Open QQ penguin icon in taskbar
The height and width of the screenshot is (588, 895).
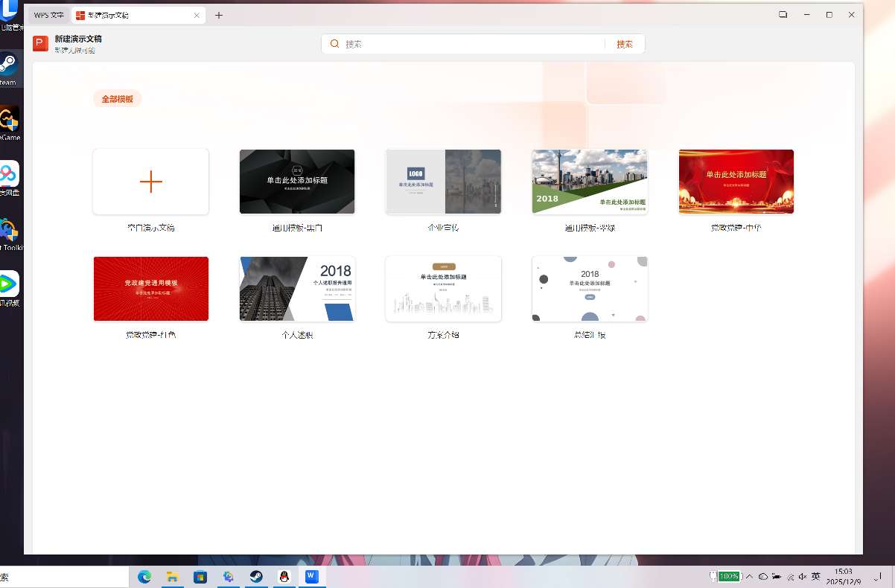pos(284,577)
